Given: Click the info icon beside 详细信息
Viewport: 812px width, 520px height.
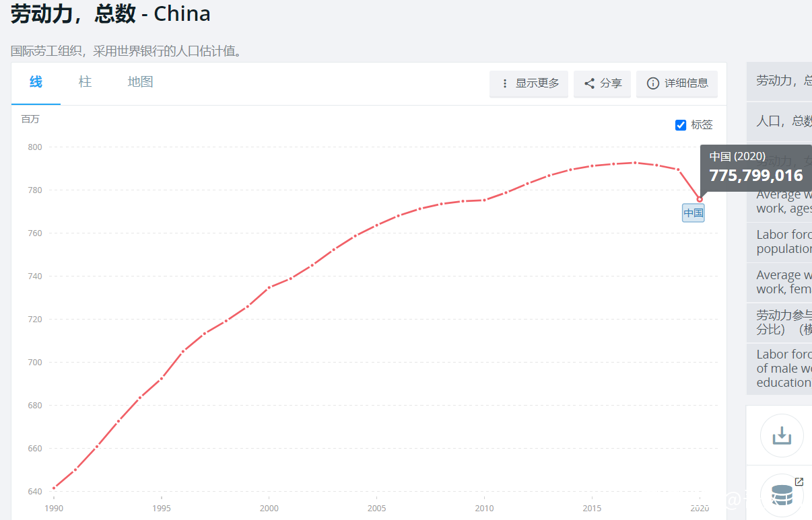Looking at the screenshot, I should pyautogui.click(x=652, y=83).
